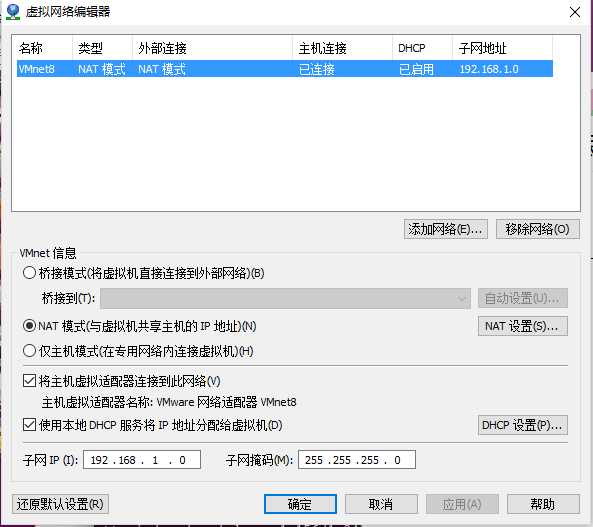Click the 帮助 button

pyautogui.click(x=543, y=504)
